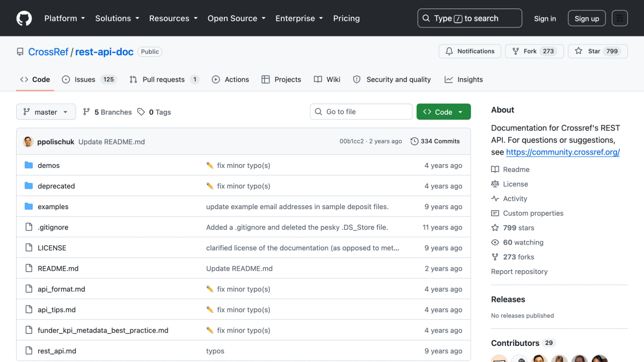This screenshot has width=644, height=362.
Task: Click folder icon beside demos
Action: (x=29, y=165)
